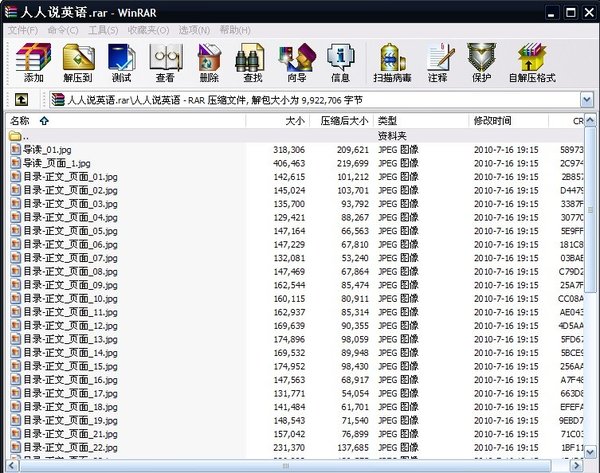Open the 命令(C) menu

tap(63, 30)
